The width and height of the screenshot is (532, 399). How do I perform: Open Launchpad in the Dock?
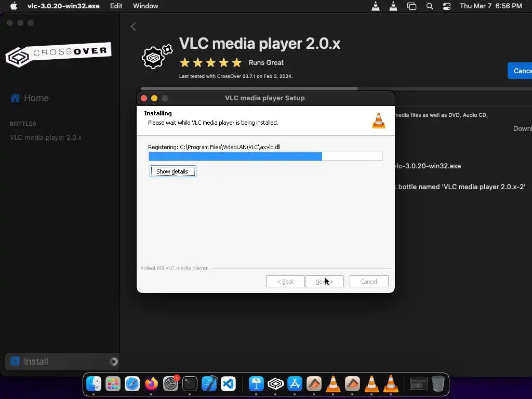(x=113, y=384)
